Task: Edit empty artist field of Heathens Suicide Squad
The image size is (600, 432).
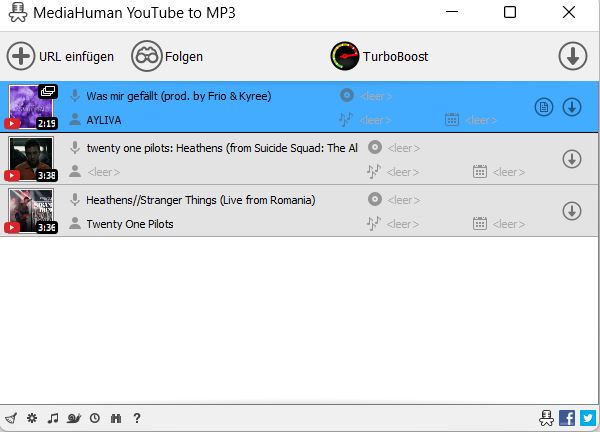Action: [104, 172]
